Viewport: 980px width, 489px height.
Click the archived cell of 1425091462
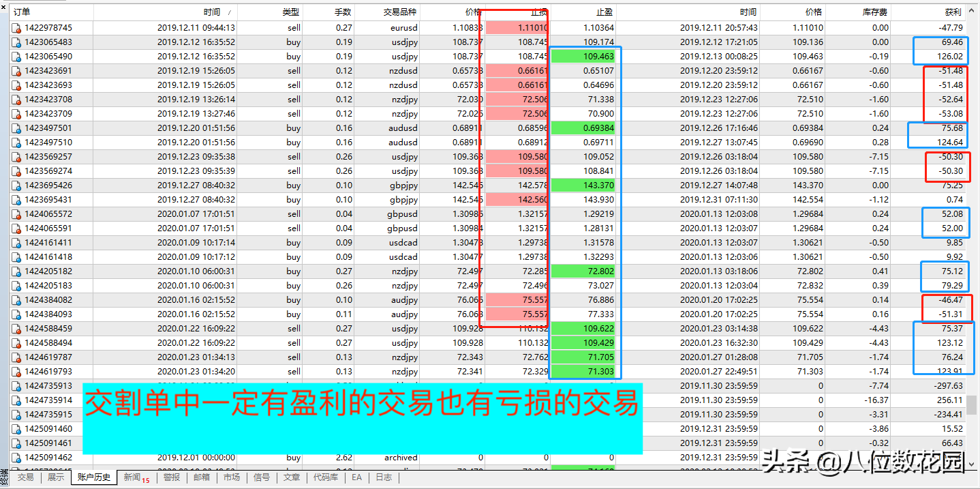pyautogui.click(x=401, y=458)
